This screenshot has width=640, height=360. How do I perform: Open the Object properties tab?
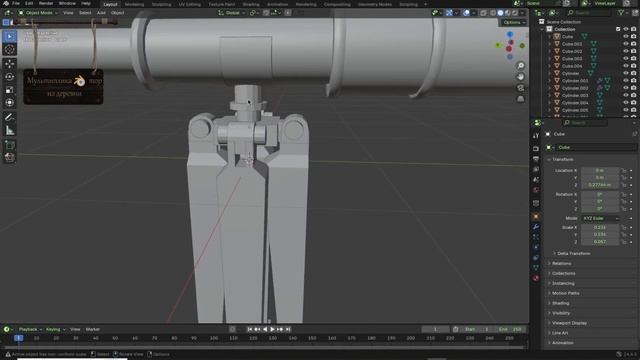coord(536,216)
